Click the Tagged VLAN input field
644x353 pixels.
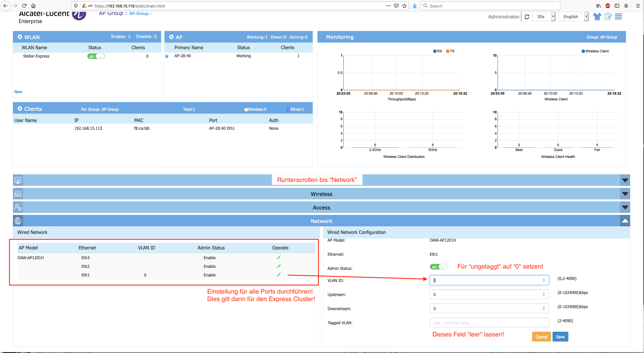(489, 323)
